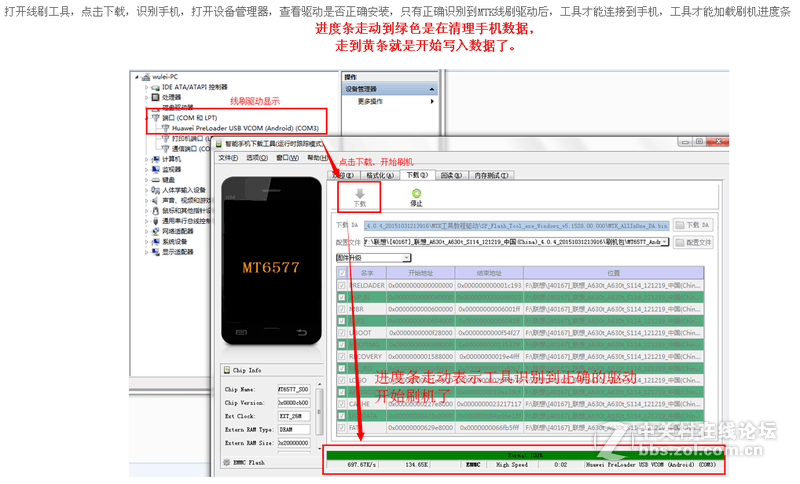Switch to the 内存测试(T) tab

pyautogui.click(x=491, y=175)
